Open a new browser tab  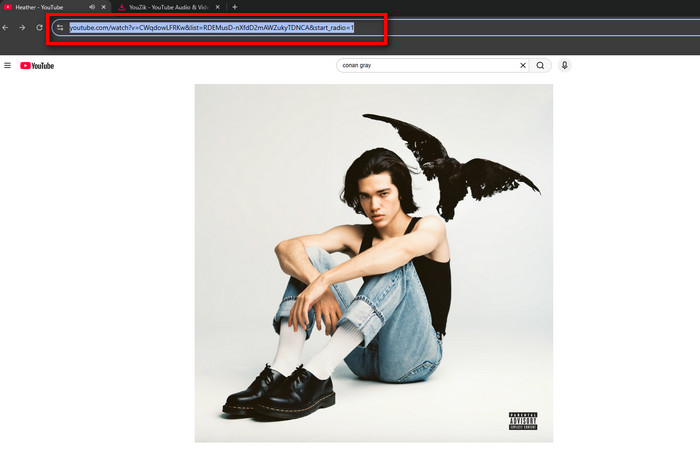(235, 7)
